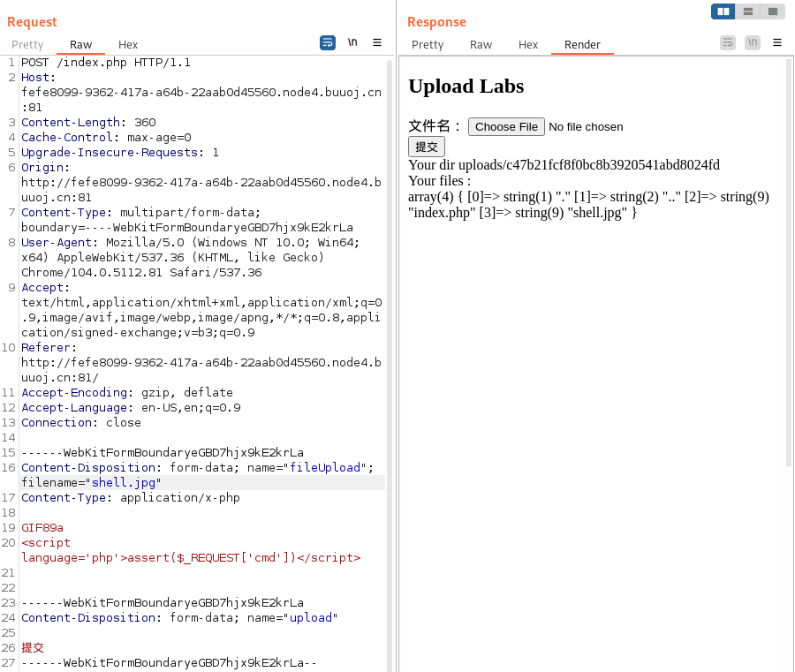This screenshot has width=795, height=672.
Task: Toggle word wrap in Request panel
Action: coord(328,43)
